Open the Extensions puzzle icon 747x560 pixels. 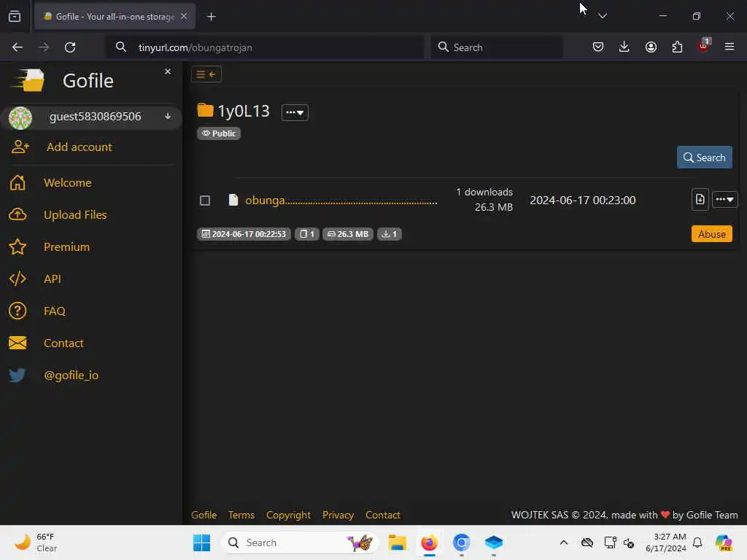pyautogui.click(x=677, y=47)
